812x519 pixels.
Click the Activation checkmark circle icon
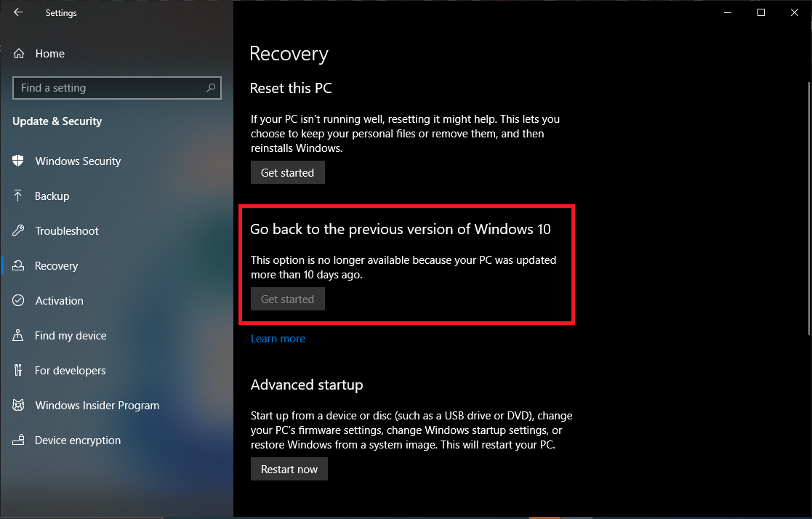pos(18,300)
